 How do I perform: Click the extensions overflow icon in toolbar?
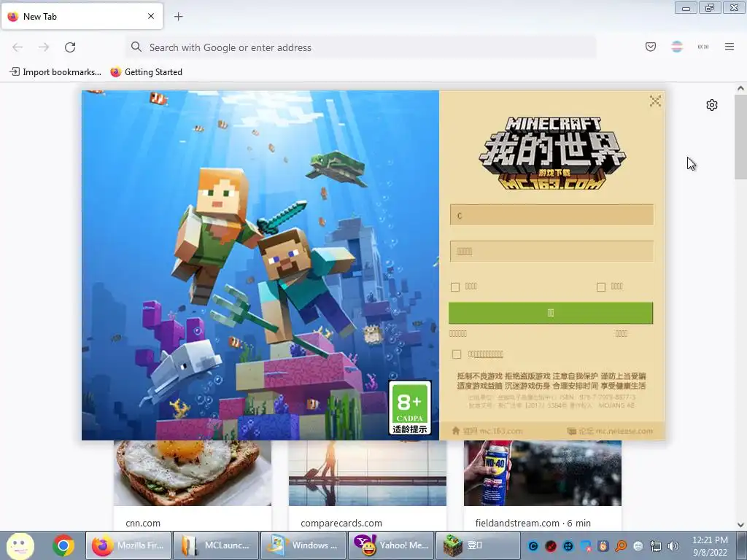703,47
